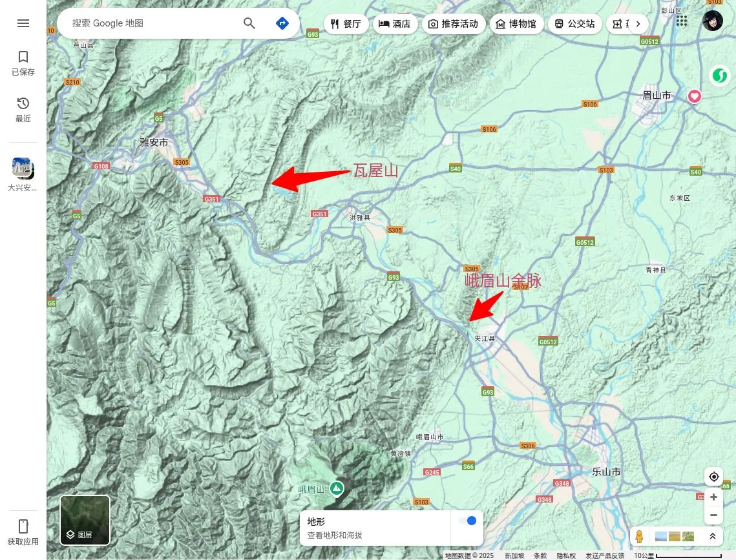The height and width of the screenshot is (560, 736).
Task: Open the 图层 layers thumbnail
Action: click(85, 520)
